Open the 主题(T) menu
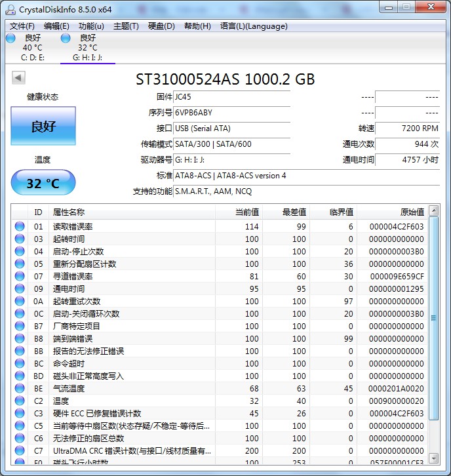The width and height of the screenshot is (451, 476). [x=126, y=26]
